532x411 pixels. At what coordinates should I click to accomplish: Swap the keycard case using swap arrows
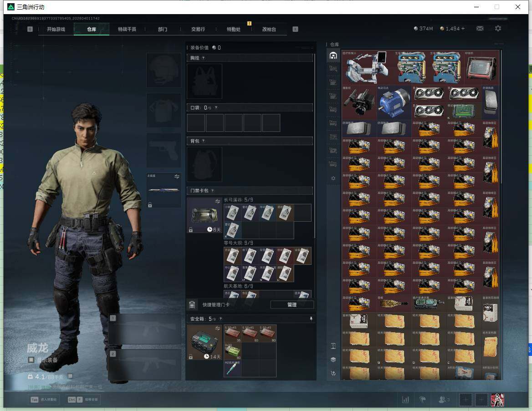217,201
